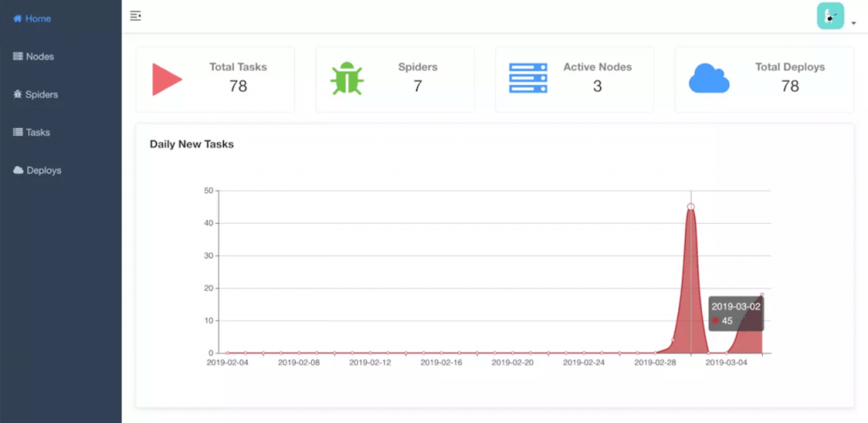Click the Nodes server icon in sidebar
The width and height of the screenshot is (868, 423).
pyautogui.click(x=18, y=57)
